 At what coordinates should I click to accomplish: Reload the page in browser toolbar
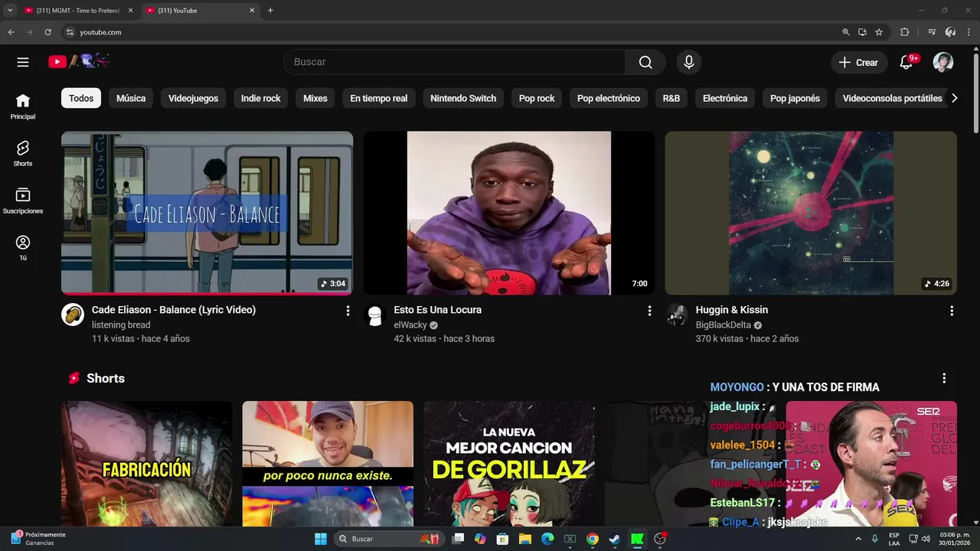(47, 32)
